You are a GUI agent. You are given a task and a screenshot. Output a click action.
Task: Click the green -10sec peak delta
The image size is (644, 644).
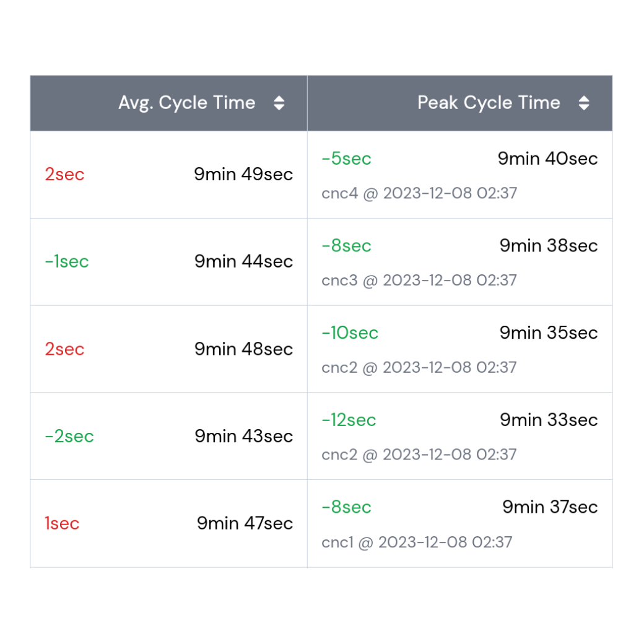[x=350, y=333]
